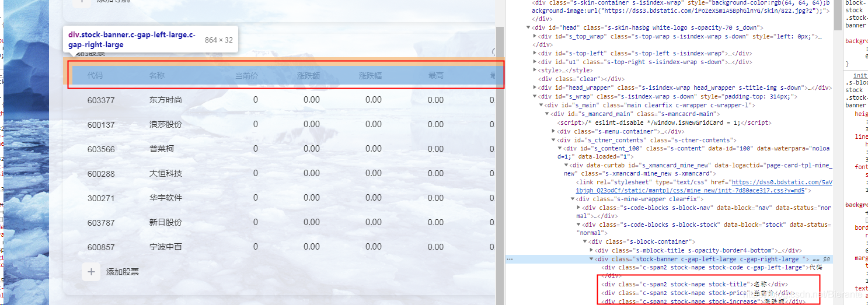868x305 pixels.
Task: Click the Elements panel vertical scrollbar thumb
Action: [x=838, y=15]
